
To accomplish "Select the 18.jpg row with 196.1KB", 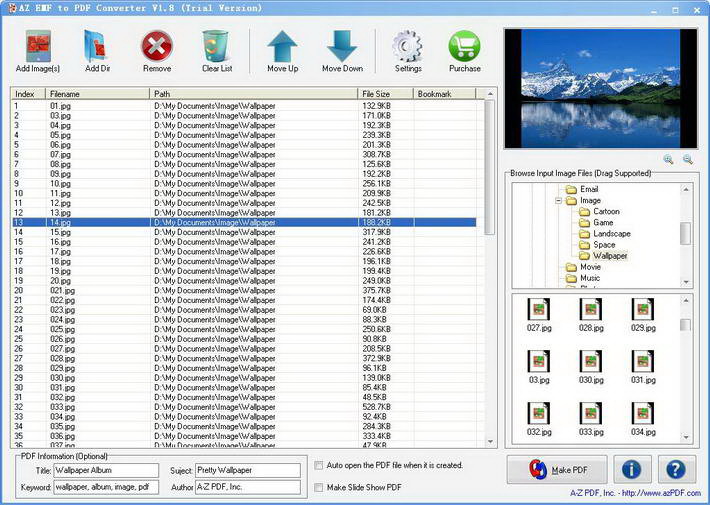I will pyautogui.click(x=244, y=261).
